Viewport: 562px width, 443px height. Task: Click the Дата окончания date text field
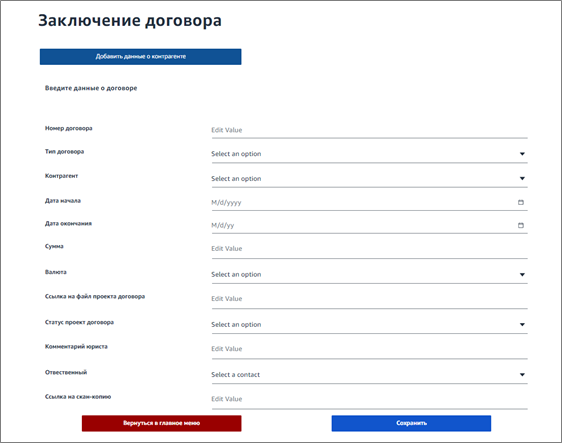coord(362,225)
